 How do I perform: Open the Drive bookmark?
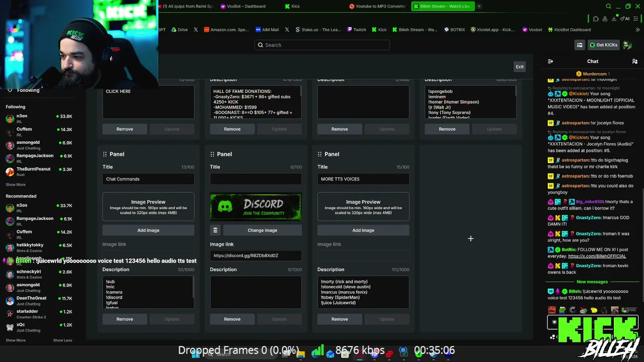[x=179, y=30]
